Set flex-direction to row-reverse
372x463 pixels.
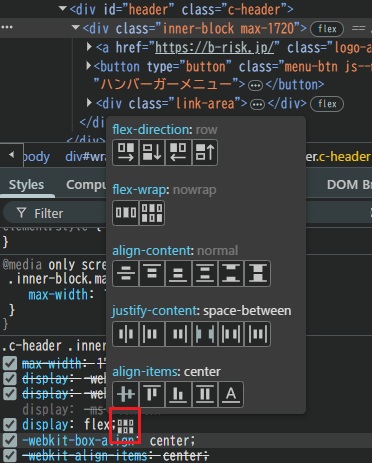pyautogui.click(x=178, y=153)
